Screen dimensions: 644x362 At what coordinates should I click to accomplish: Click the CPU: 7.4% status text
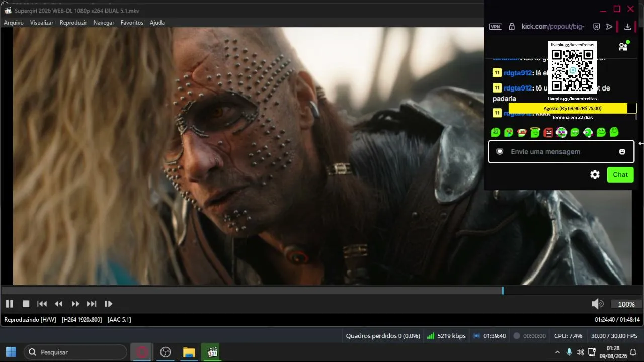click(568, 336)
